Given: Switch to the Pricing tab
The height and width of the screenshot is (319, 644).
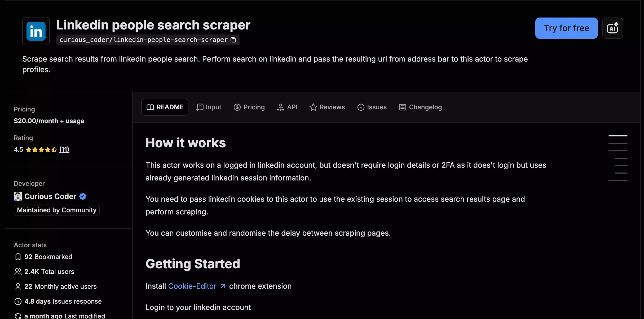Looking at the screenshot, I should coord(249,107).
